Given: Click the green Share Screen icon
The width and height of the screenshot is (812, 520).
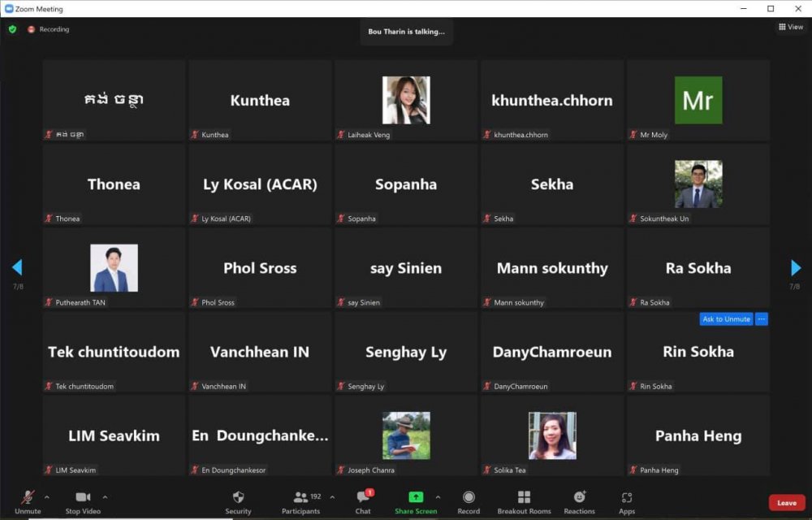Looking at the screenshot, I should (415, 497).
